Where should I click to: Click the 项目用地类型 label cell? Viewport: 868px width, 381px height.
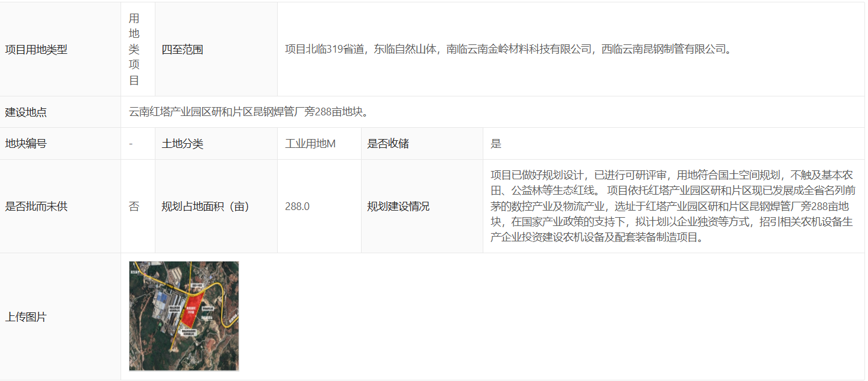tap(37, 50)
